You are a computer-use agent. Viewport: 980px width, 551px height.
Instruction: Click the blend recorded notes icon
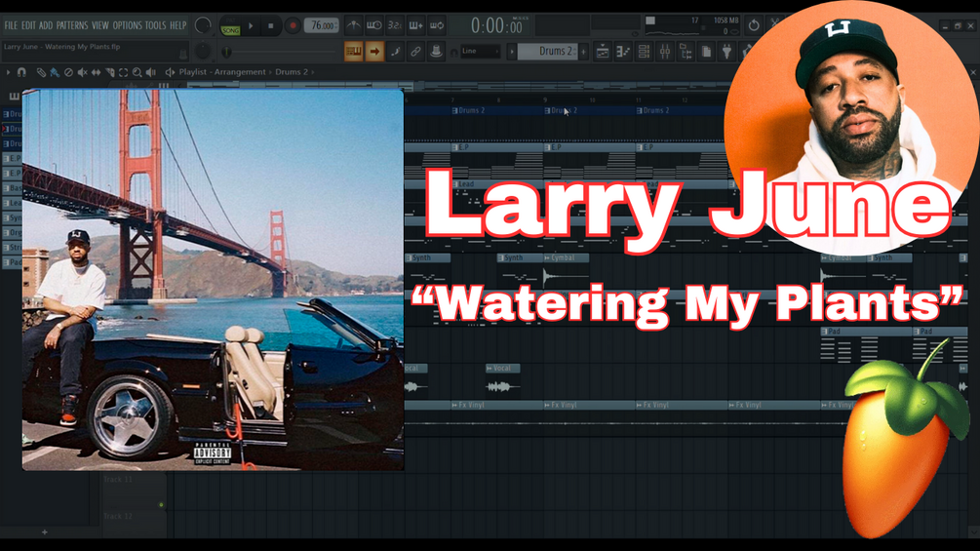395,52
